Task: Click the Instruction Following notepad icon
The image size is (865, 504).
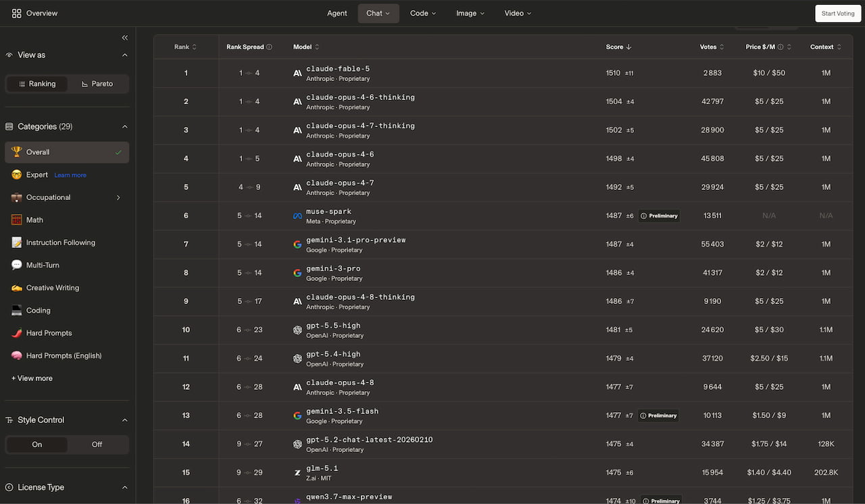Action: tap(17, 243)
